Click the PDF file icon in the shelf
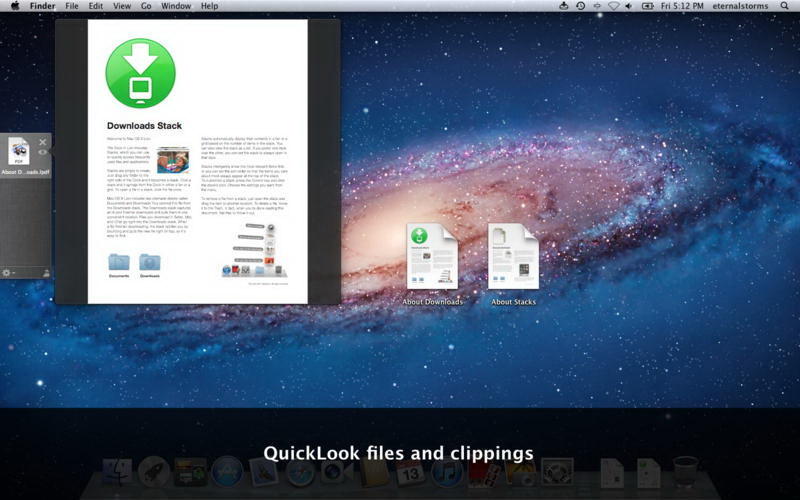The image size is (800, 500). (x=19, y=151)
